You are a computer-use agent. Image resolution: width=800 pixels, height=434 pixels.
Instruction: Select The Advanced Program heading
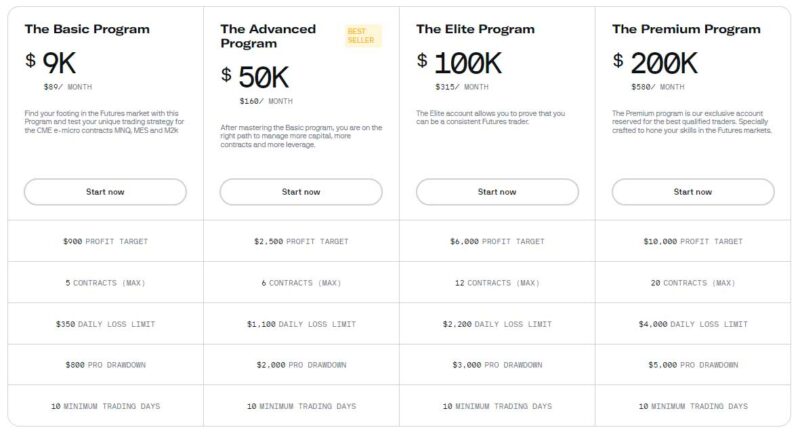(x=268, y=36)
